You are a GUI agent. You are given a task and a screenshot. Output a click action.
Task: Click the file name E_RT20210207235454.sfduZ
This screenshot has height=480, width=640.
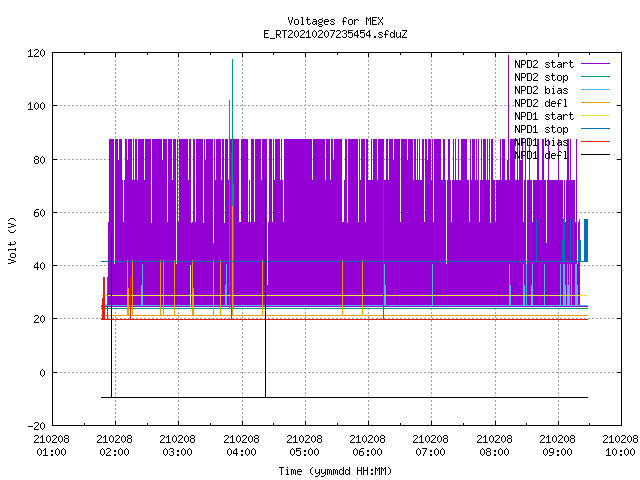(x=335, y=34)
